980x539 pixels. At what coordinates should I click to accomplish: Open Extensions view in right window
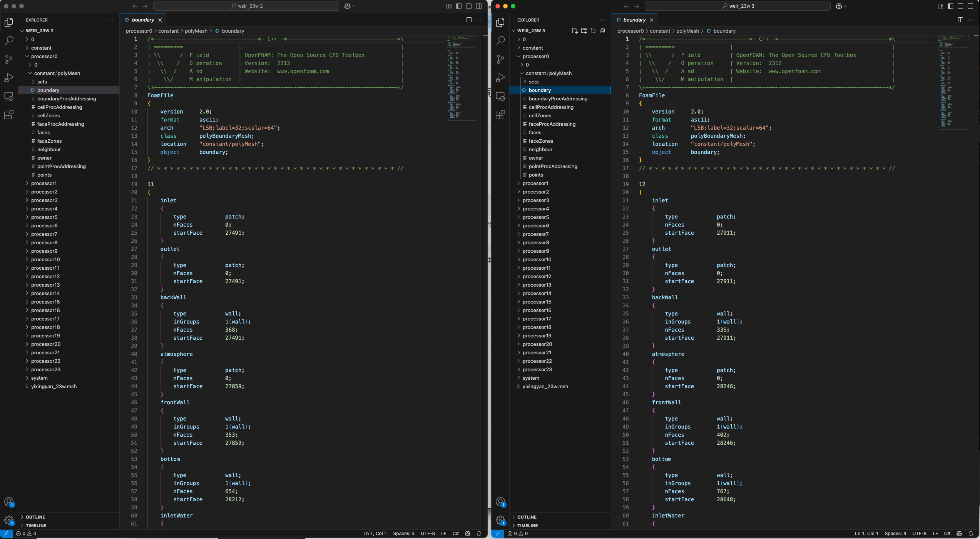click(500, 115)
